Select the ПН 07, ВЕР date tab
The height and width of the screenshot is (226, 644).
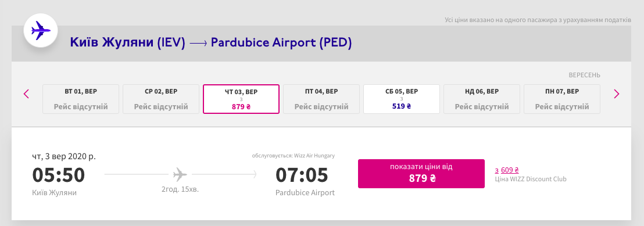tap(562, 99)
